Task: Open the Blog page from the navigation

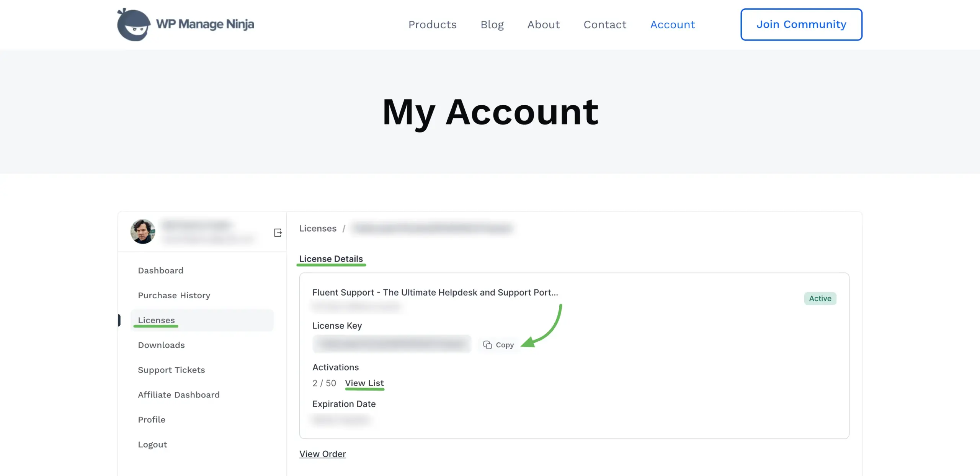Action: [x=492, y=25]
